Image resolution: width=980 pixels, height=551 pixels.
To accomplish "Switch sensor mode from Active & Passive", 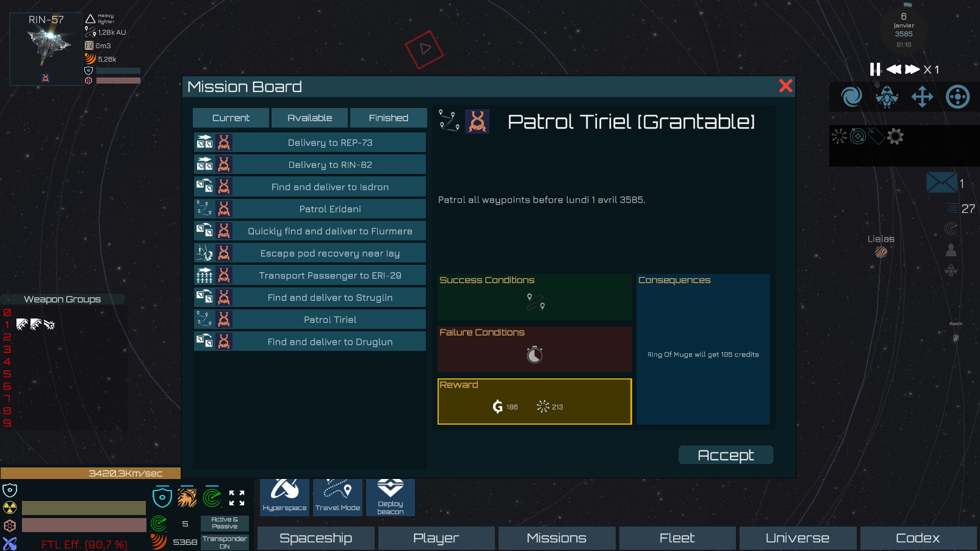I will click(224, 524).
